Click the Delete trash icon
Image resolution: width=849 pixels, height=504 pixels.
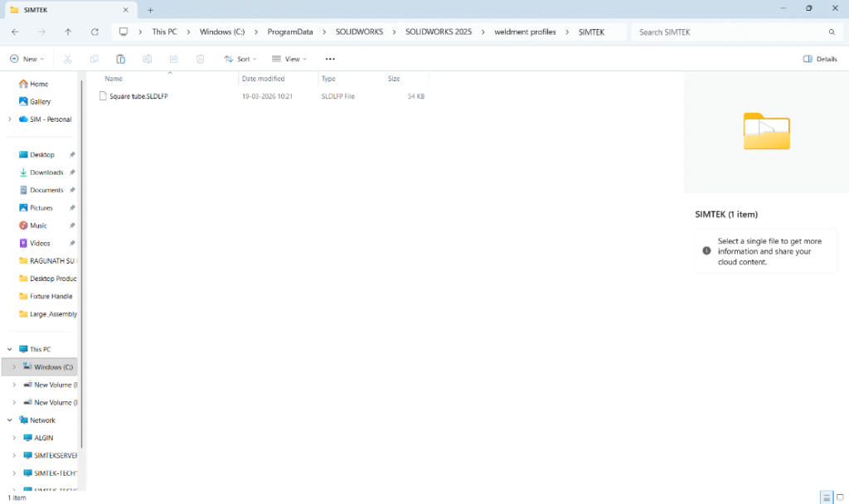tap(200, 59)
